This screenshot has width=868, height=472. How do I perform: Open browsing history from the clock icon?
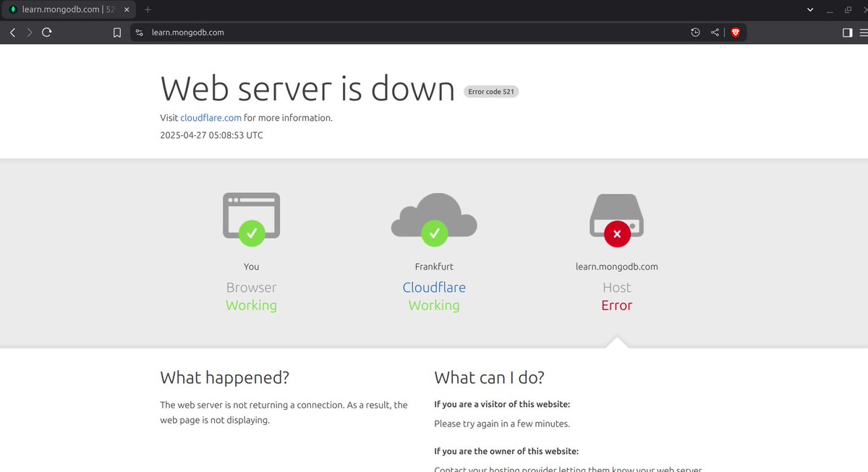(695, 32)
